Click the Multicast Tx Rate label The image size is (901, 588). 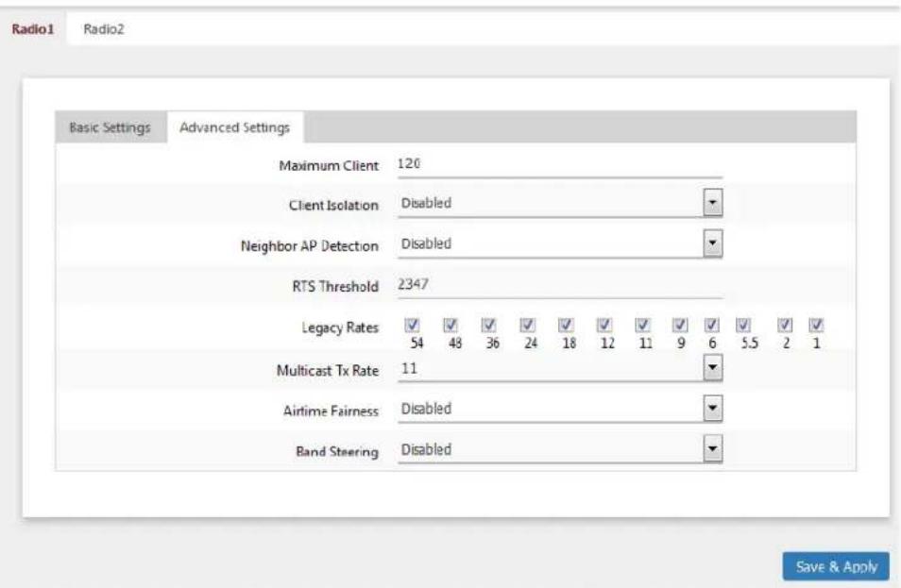pyautogui.click(x=328, y=370)
